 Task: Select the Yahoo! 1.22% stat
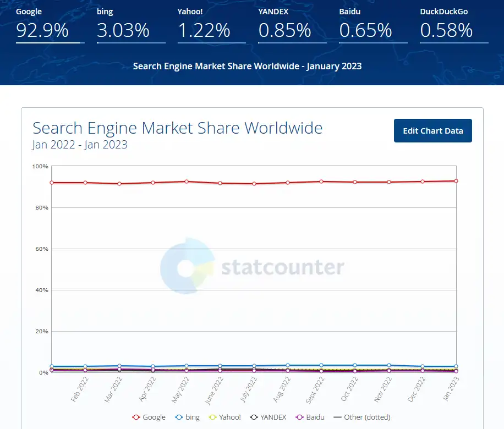coord(211,25)
